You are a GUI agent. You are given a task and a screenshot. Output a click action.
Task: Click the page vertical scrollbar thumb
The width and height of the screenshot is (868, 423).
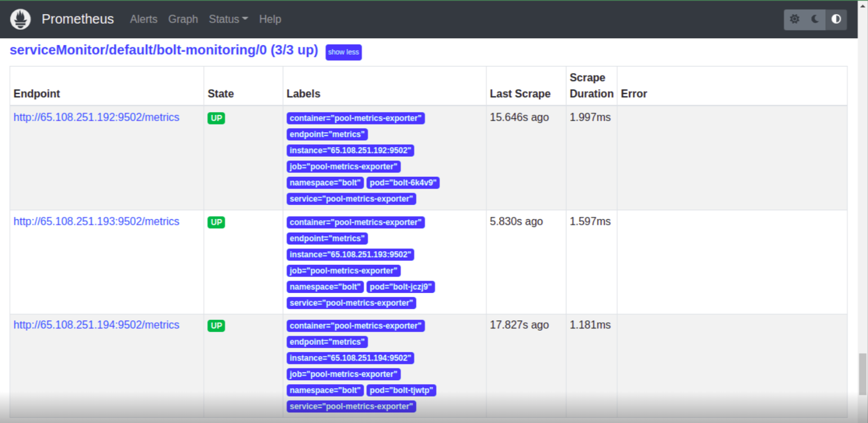(862, 374)
